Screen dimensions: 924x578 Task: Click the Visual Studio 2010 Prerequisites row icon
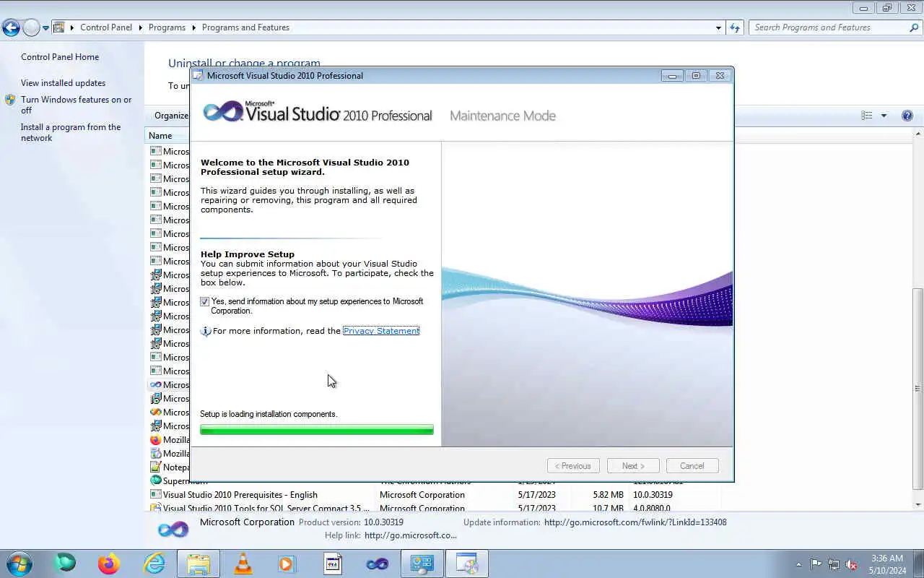(x=155, y=495)
